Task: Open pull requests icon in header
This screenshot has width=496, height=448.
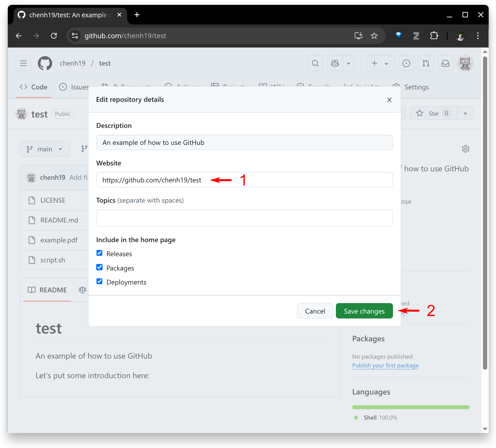Action: coord(426,63)
